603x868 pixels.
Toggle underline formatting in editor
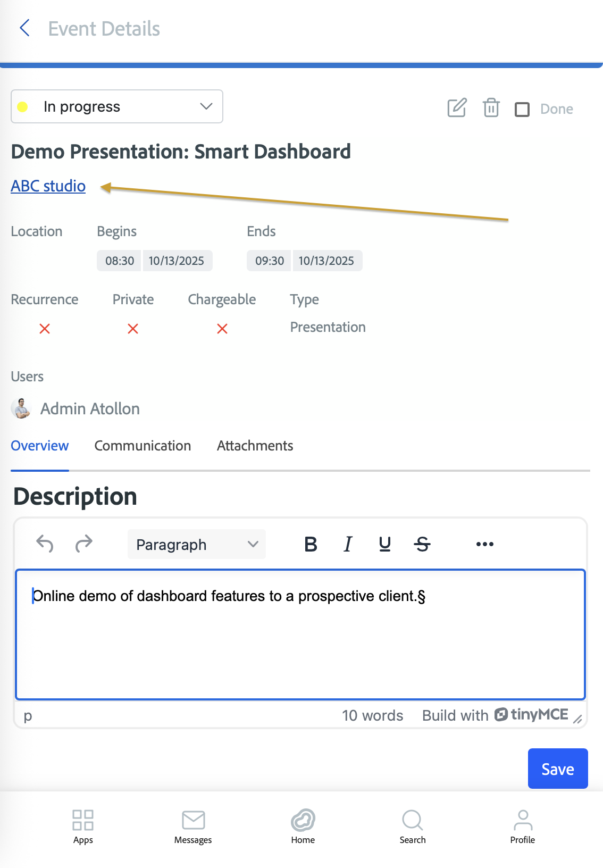(385, 544)
